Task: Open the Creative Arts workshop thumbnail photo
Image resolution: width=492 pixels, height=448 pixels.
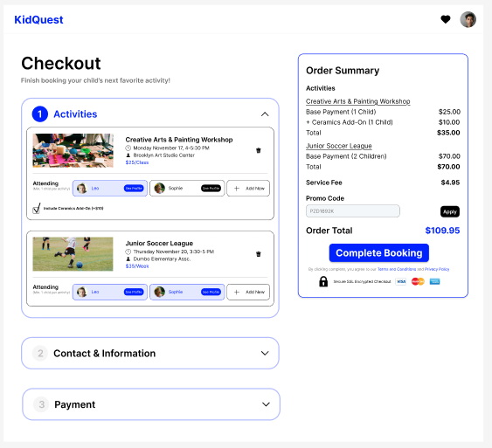Action: click(73, 150)
